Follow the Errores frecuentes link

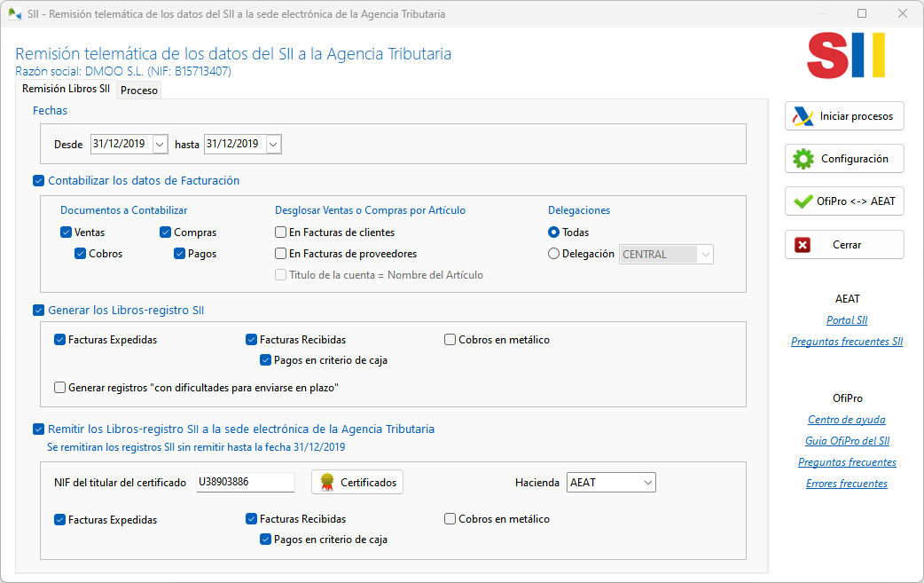coord(846,484)
